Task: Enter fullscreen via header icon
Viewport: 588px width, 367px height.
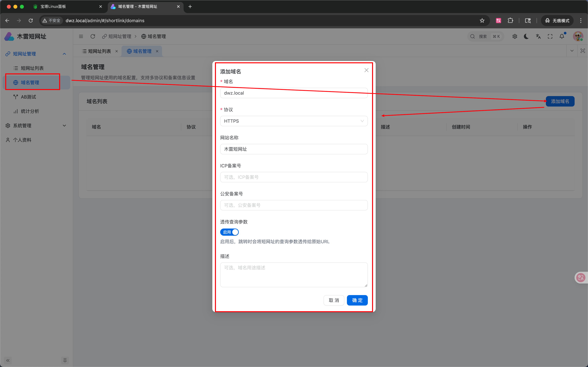Action: (x=550, y=36)
